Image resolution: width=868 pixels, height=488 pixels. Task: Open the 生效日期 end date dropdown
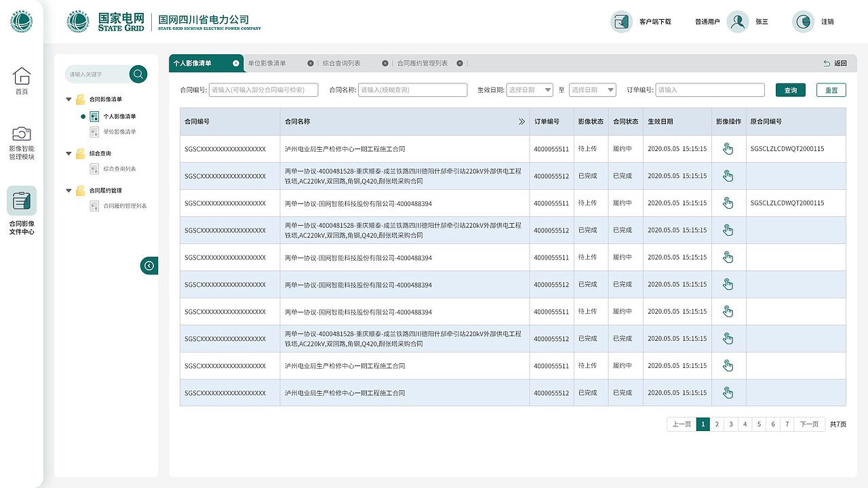pyautogui.click(x=593, y=89)
